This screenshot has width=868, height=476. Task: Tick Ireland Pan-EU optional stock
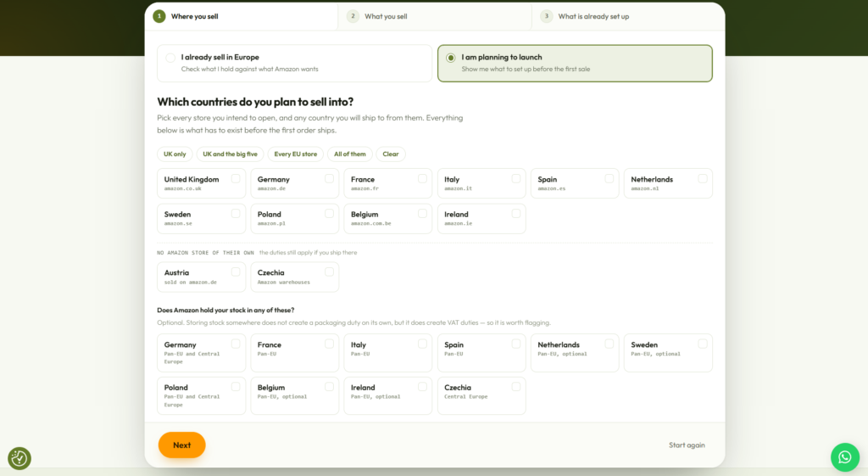coord(388,395)
